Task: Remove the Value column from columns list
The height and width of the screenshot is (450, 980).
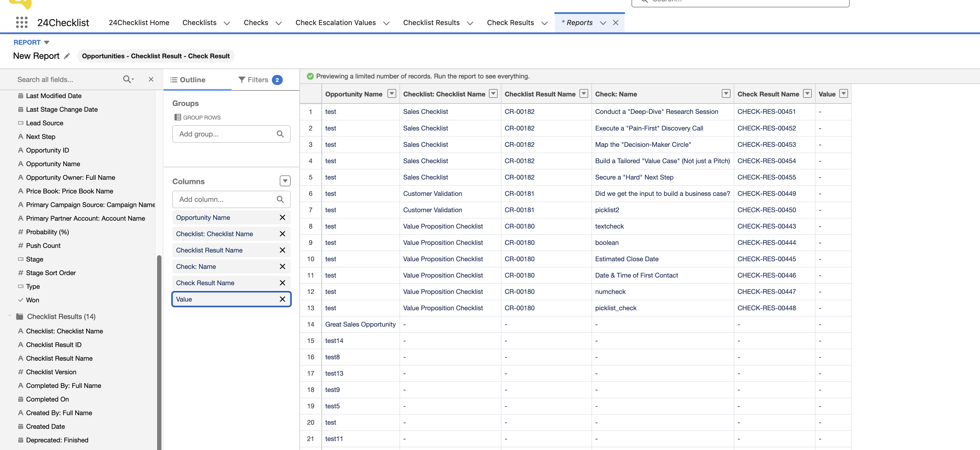Action: [x=282, y=299]
